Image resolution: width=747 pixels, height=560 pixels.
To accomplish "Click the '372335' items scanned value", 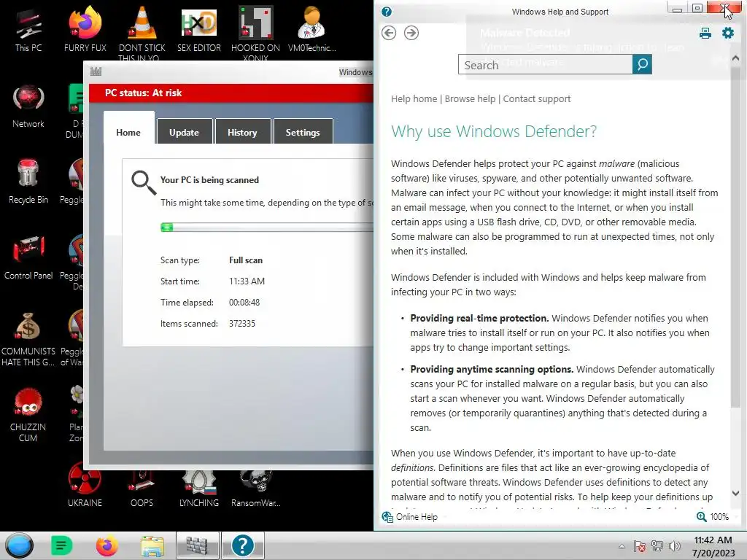I will point(242,323).
